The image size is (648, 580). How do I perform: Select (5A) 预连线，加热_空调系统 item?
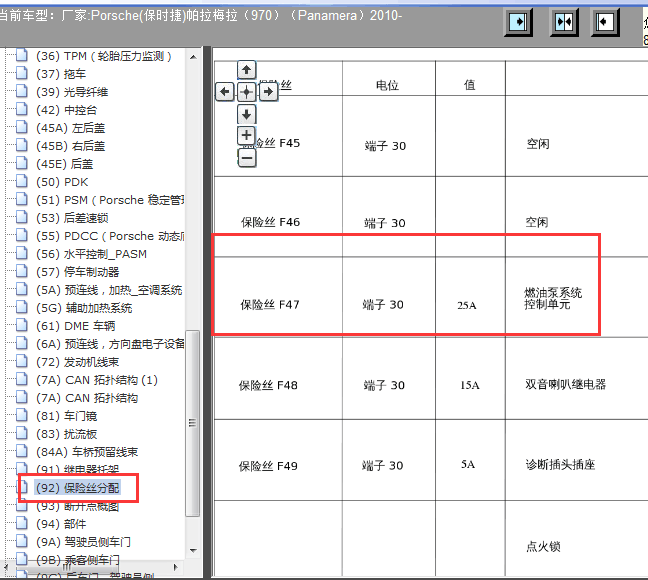[109, 290]
